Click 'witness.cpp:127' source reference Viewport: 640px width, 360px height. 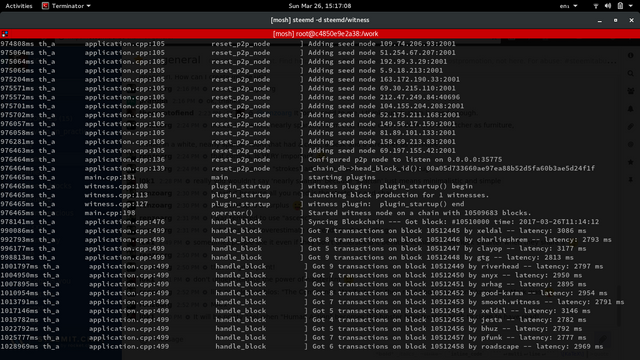(116, 204)
